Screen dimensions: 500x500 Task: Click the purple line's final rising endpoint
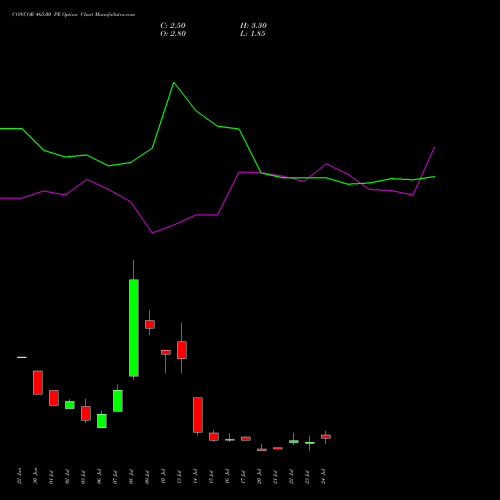coord(435,147)
